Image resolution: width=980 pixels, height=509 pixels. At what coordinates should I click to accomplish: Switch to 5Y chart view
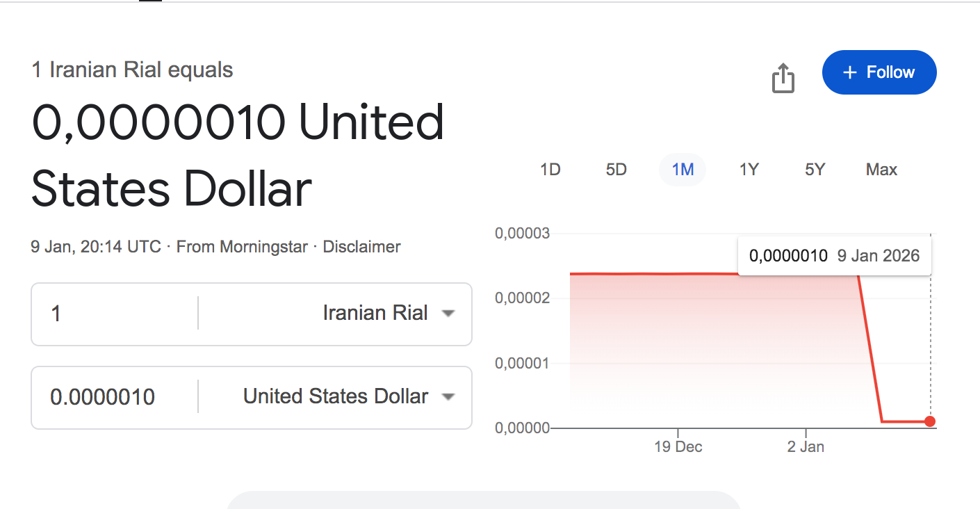[x=815, y=170]
